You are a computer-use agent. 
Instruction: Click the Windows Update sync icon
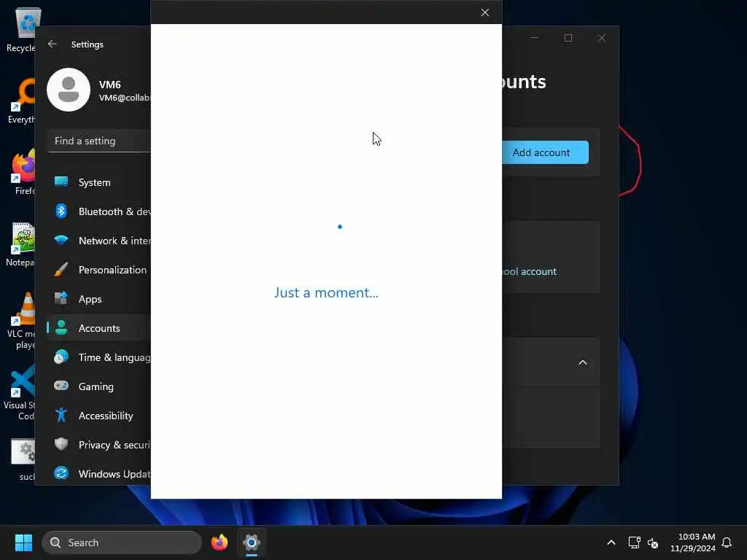click(61, 472)
